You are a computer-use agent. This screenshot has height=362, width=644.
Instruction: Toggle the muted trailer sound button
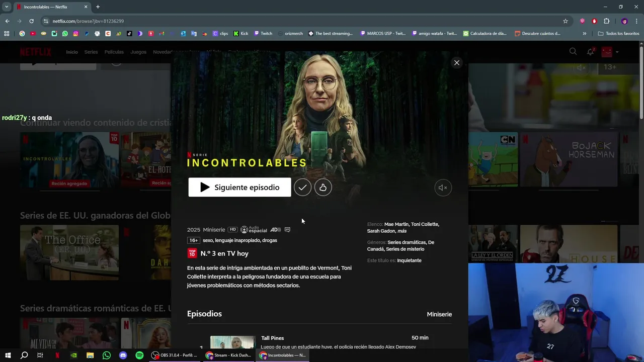click(443, 188)
